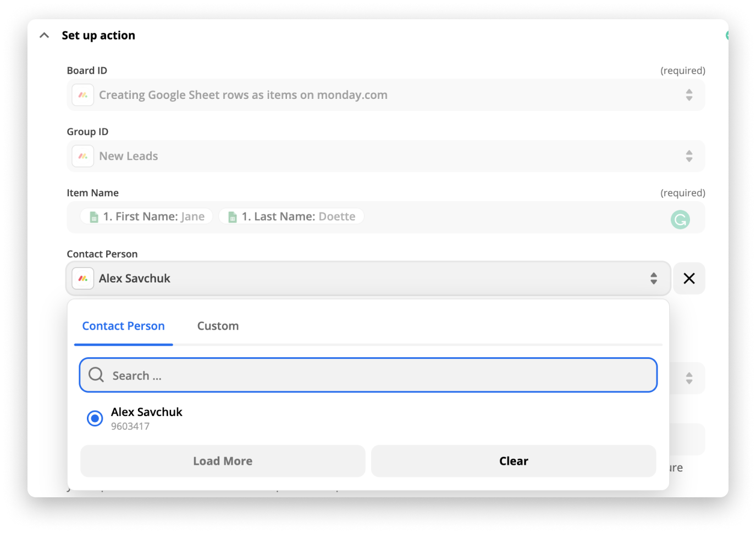Open the Board ID dropdown field

tap(385, 95)
